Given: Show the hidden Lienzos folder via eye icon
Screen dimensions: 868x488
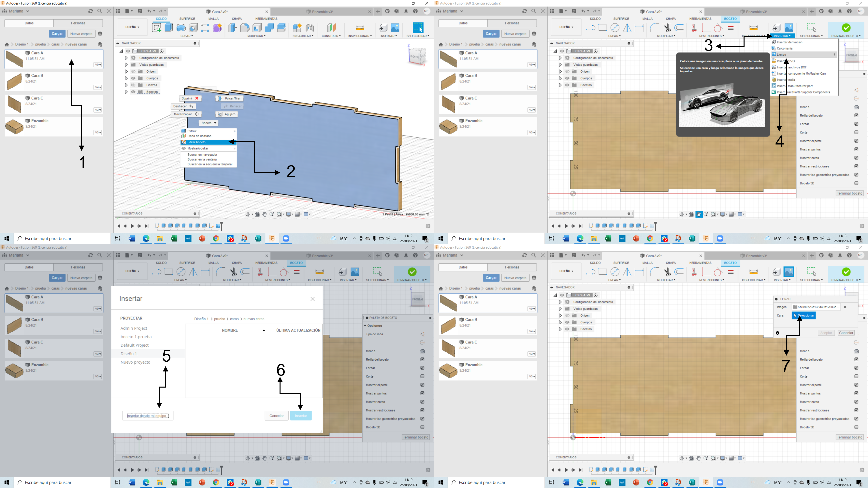Looking at the screenshot, I should [133, 85].
